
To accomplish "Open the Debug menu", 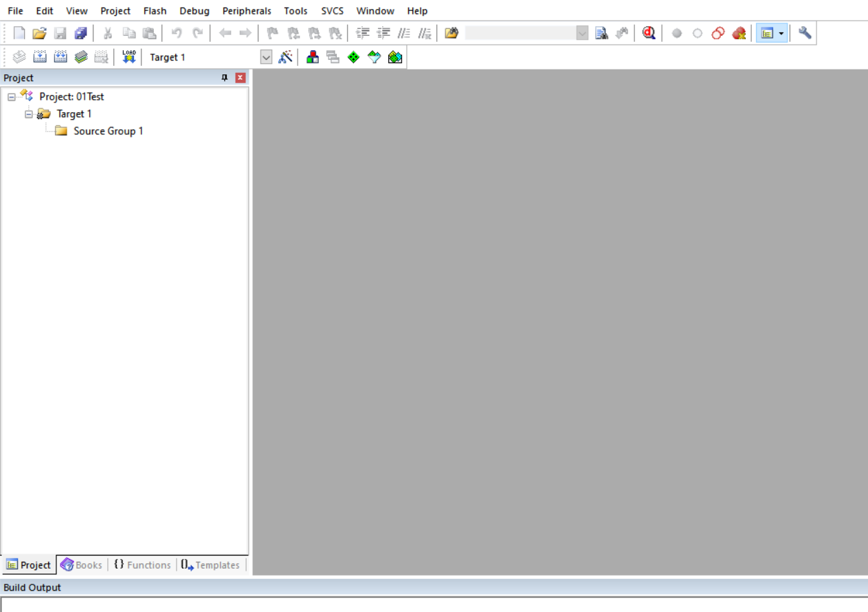I will [194, 11].
